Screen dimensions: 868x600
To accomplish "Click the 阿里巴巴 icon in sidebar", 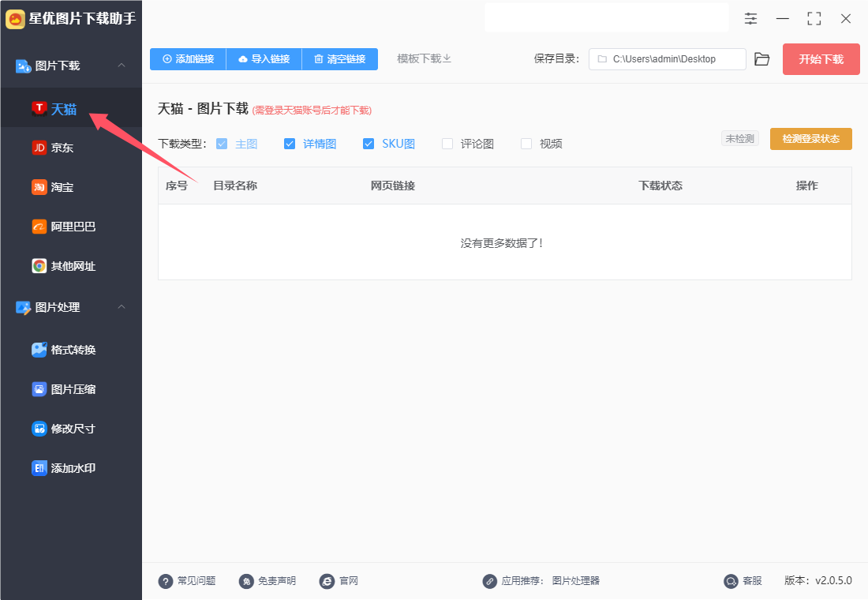I will (39, 227).
